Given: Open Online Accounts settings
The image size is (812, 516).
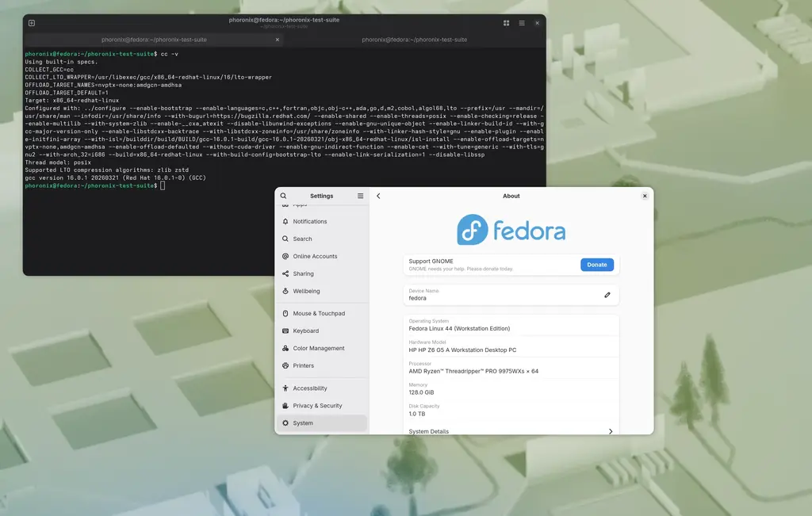Looking at the screenshot, I should pos(322,256).
